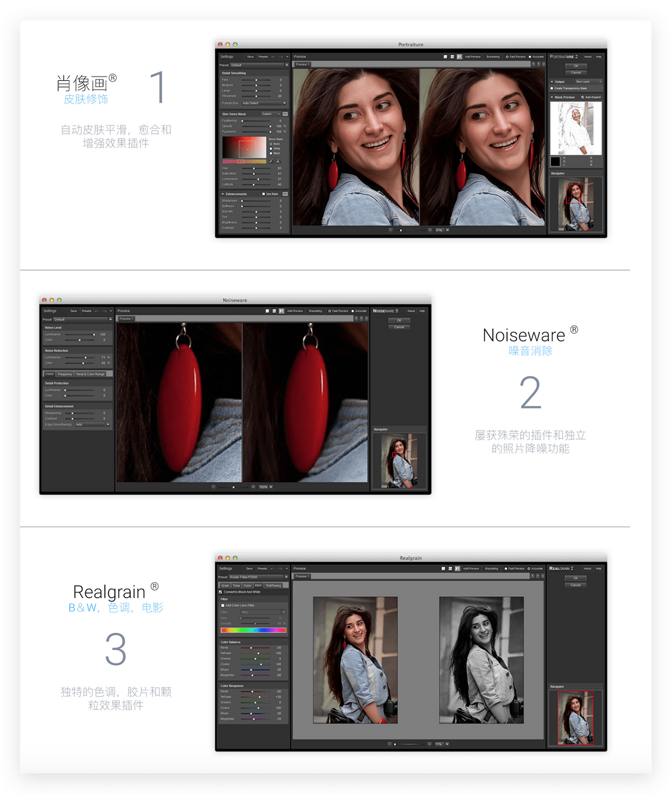
Task: Open Edge Smoothening Auto dropdown in Noiseware
Action: (93, 424)
